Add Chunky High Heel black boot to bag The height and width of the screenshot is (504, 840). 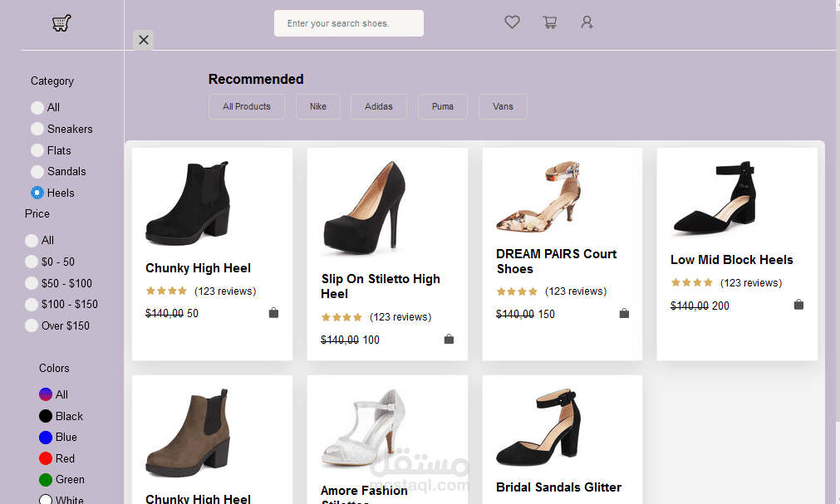273,313
